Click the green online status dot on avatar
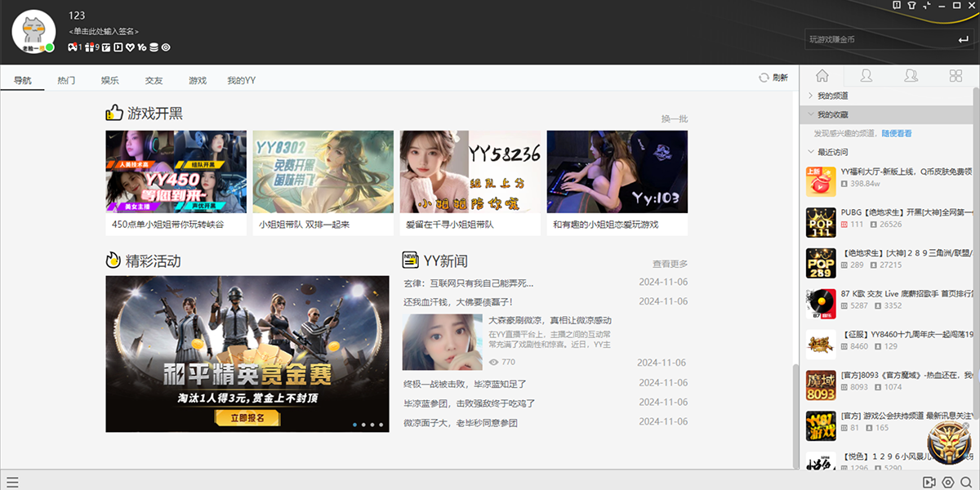The image size is (980, 490). (x=48, y=47)
